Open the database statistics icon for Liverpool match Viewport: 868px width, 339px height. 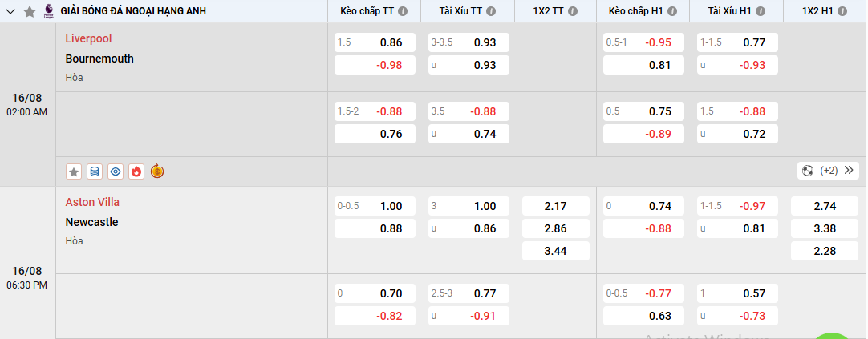[x=95, y=171]
